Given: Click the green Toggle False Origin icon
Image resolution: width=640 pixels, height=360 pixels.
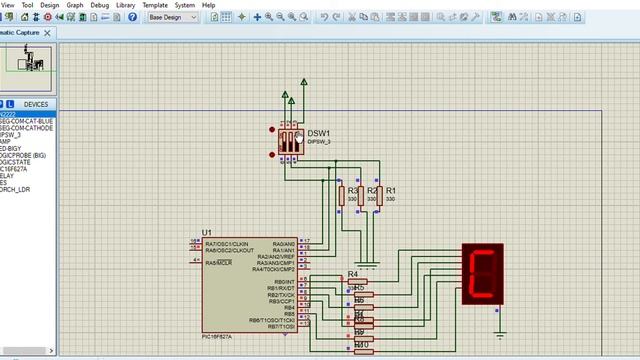Looking at the screenshot, I should point(242,17).
